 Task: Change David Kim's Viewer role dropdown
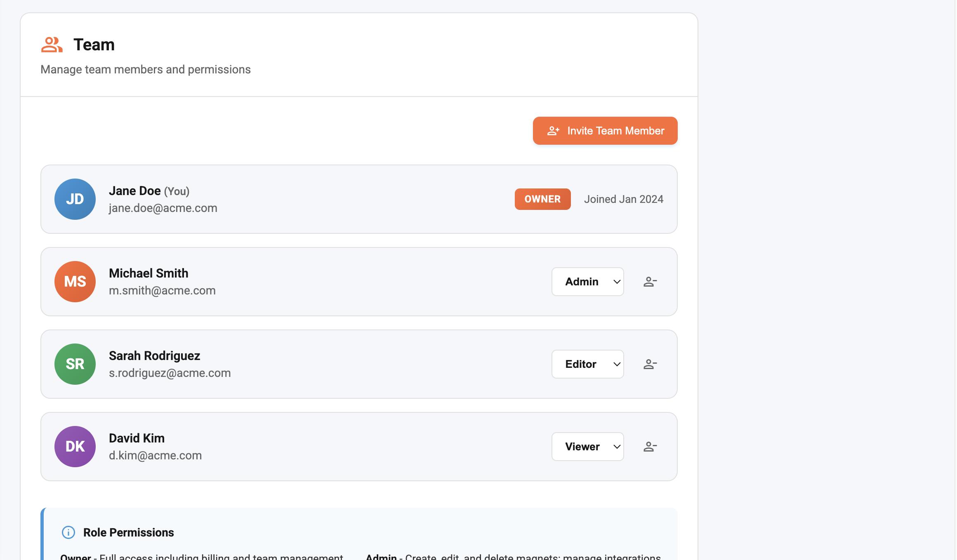587,447
